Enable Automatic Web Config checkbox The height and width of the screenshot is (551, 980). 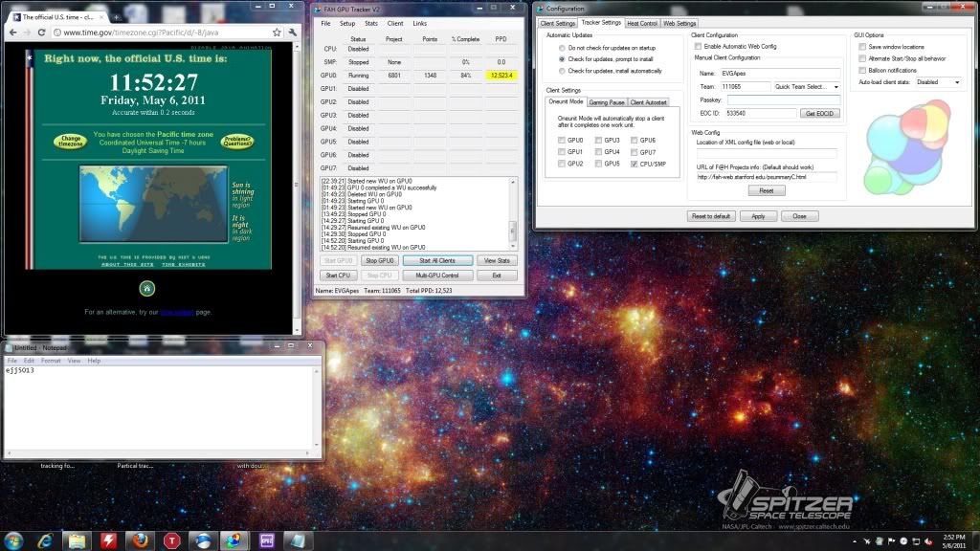(698, 46)
